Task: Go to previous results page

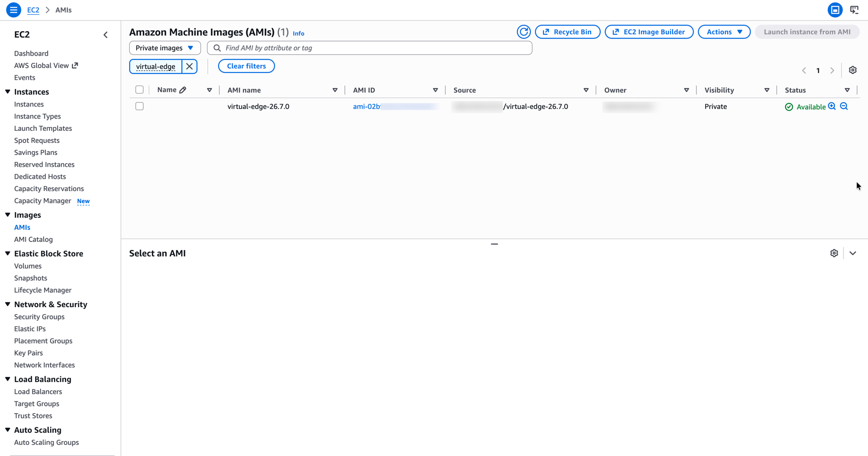Action: point(804,70)
